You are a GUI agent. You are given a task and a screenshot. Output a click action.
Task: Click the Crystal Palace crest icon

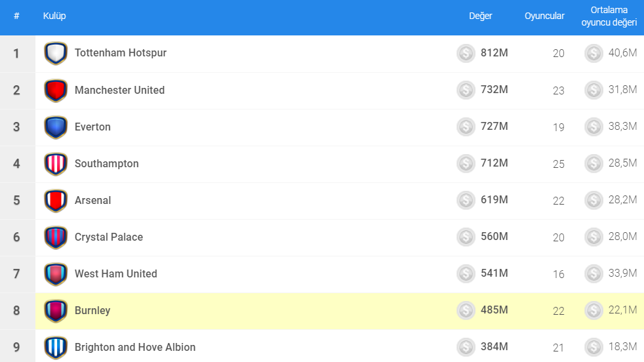(56, 237)
